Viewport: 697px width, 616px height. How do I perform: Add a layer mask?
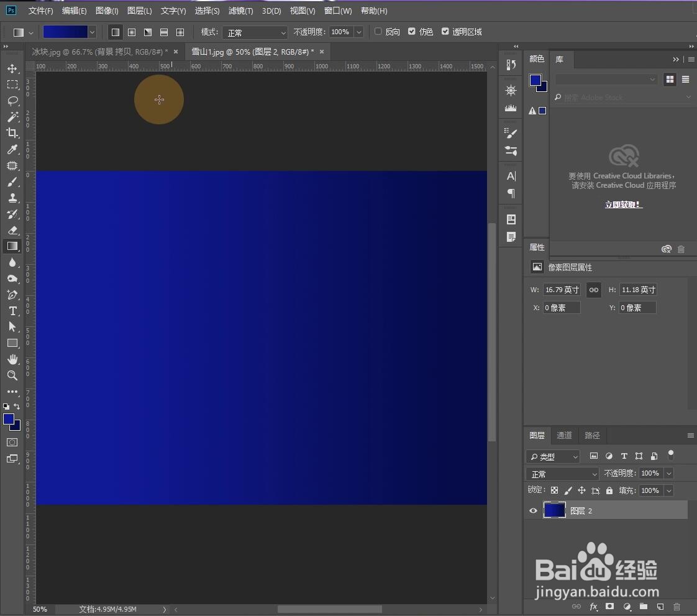point(610,607)
